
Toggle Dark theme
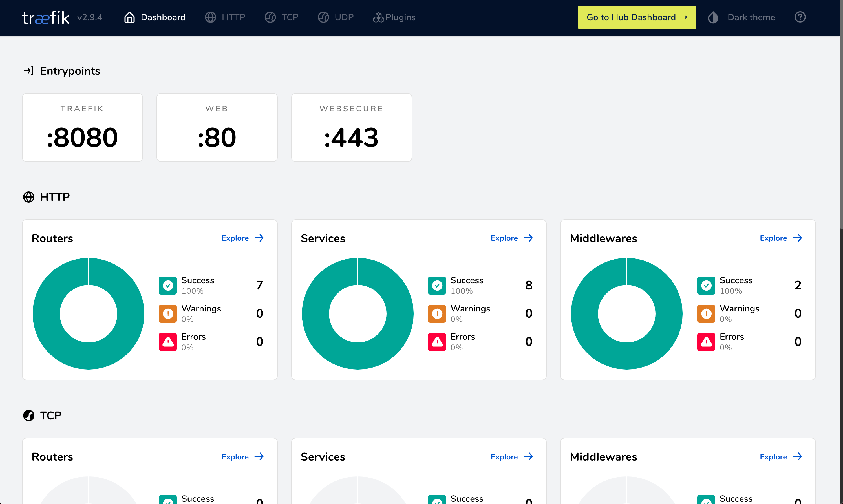tap(742, 17)
